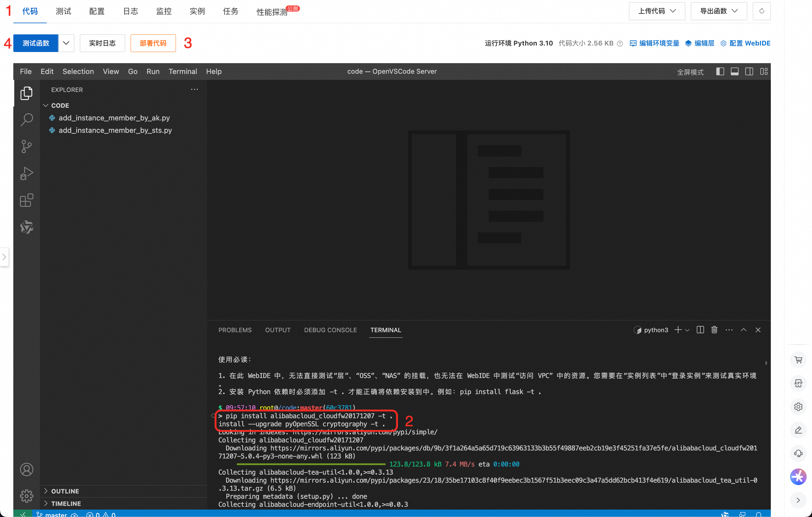Open 编辑环境变量 link
The height and width of the screenshot is (517, 812).
point(654,43)
